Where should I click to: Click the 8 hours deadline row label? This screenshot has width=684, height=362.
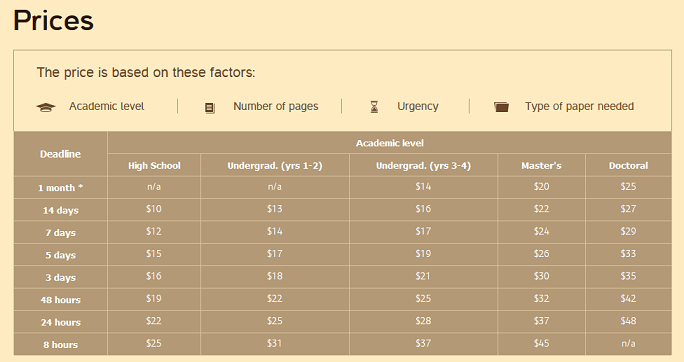tap(60, 345)
